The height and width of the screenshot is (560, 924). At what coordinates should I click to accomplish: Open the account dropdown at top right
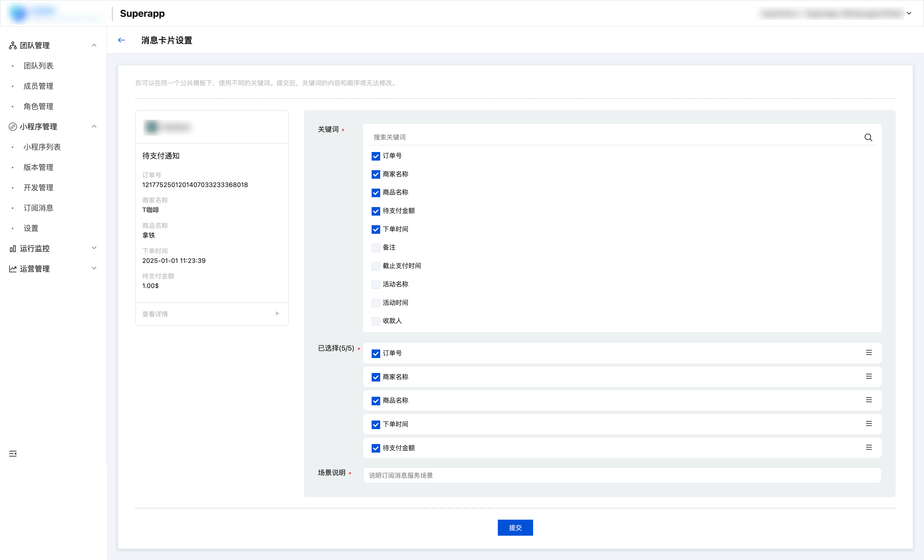(x=909, y=14)
